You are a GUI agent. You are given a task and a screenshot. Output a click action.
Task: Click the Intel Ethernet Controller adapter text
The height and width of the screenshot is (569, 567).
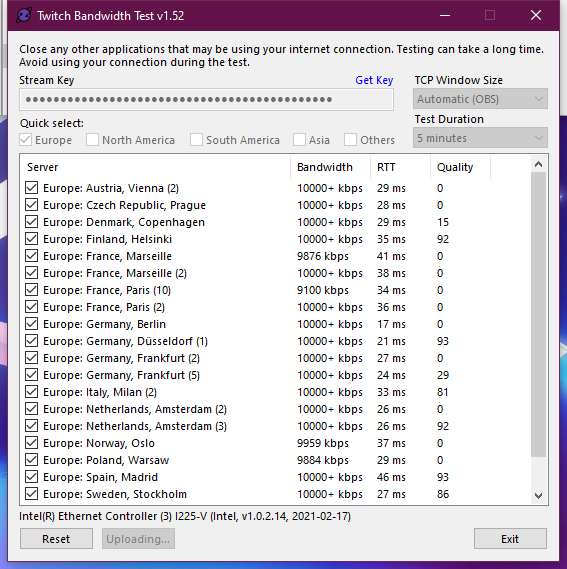tap(185, 516)
